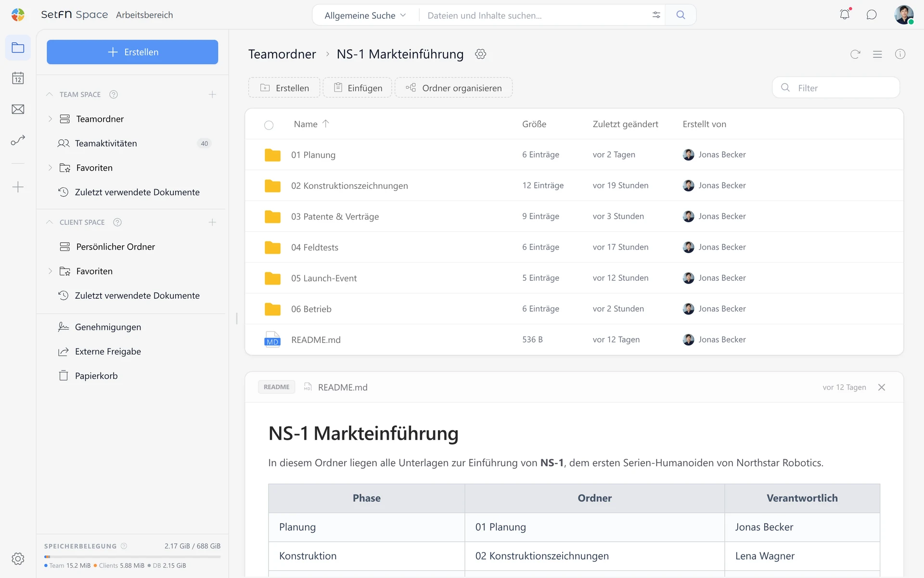
Task: Open folder settings gear next to NS-1 Markteinführung
Action: 480,54
